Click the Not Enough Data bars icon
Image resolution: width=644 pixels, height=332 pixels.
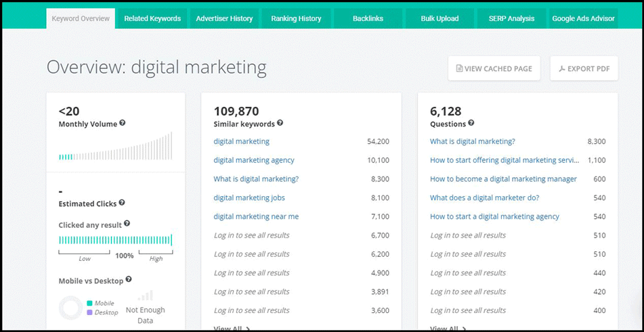(145, 295)
